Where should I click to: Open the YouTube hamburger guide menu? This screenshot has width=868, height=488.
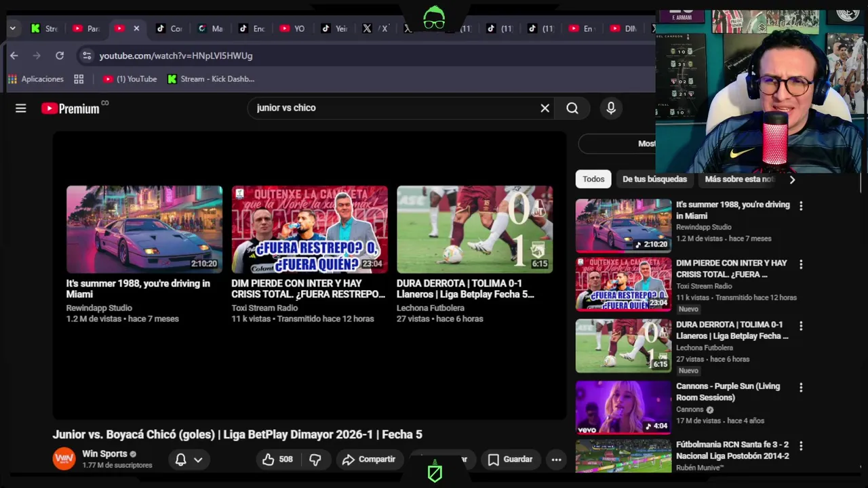[21, 108]
